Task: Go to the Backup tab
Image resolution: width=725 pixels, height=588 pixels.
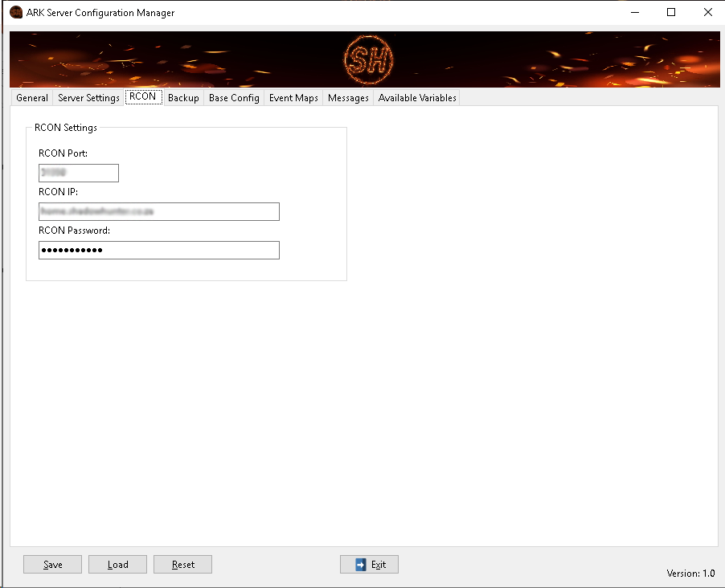Action: (x=183, y=98)
